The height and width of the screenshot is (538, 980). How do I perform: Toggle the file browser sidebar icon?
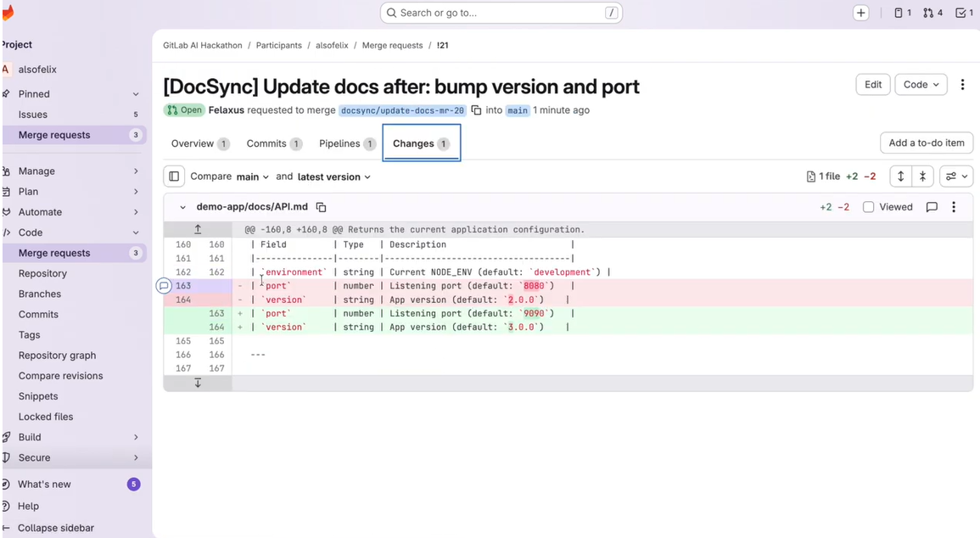pos(174,177)
